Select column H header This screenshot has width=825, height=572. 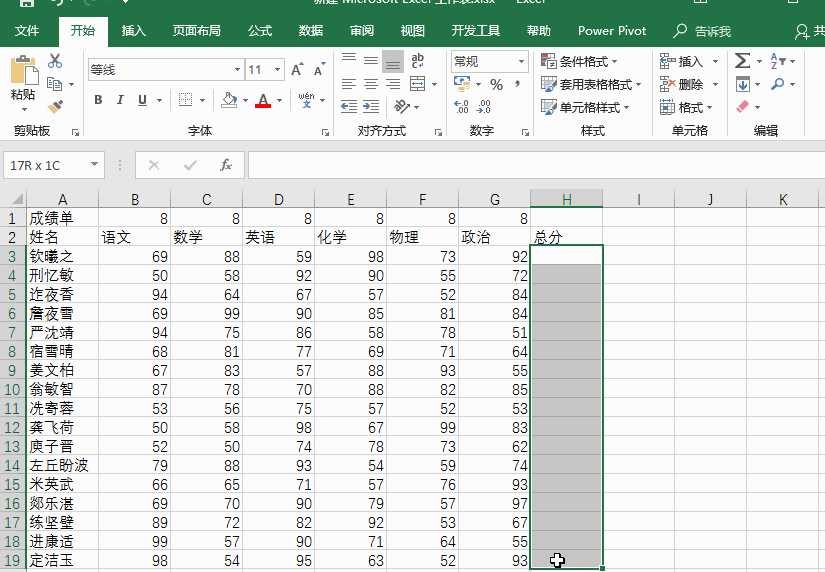(567, 199)
